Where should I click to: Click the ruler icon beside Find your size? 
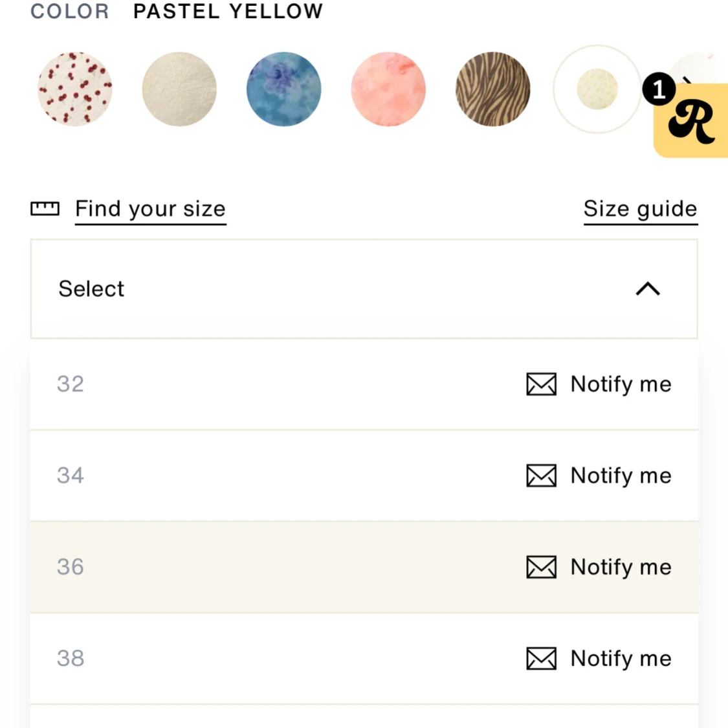pyautogui.click(x=45, y=208)
